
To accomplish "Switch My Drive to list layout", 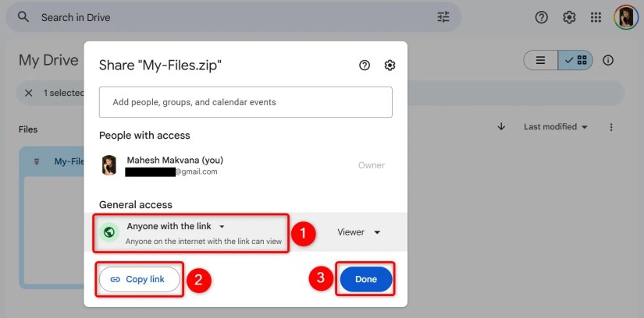I will pyautogui.click(x=540, y=60).
